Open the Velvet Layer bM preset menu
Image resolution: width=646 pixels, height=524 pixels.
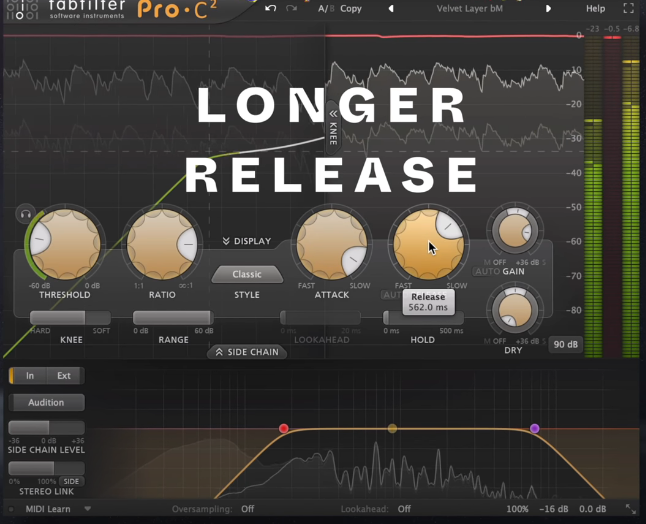[x=469, y=9]
